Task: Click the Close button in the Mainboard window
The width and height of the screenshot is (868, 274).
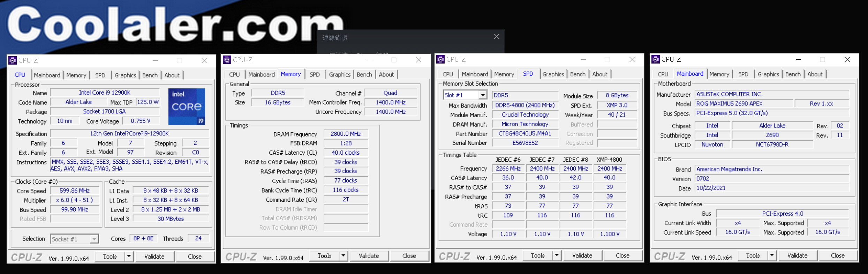Action: (x=838, y=255)
